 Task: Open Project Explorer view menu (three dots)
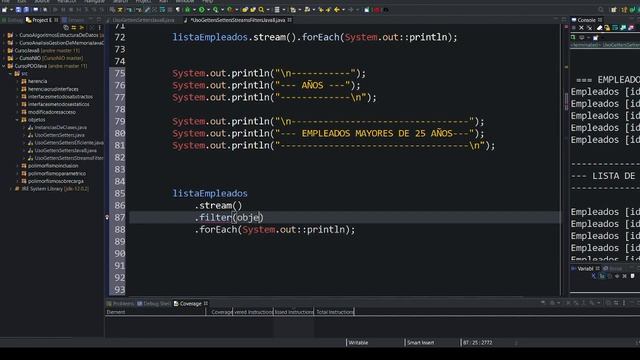(99, 28)
